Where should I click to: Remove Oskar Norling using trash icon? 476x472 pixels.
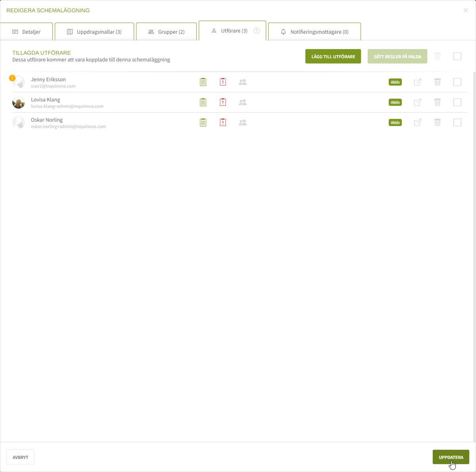coord(438,122)
